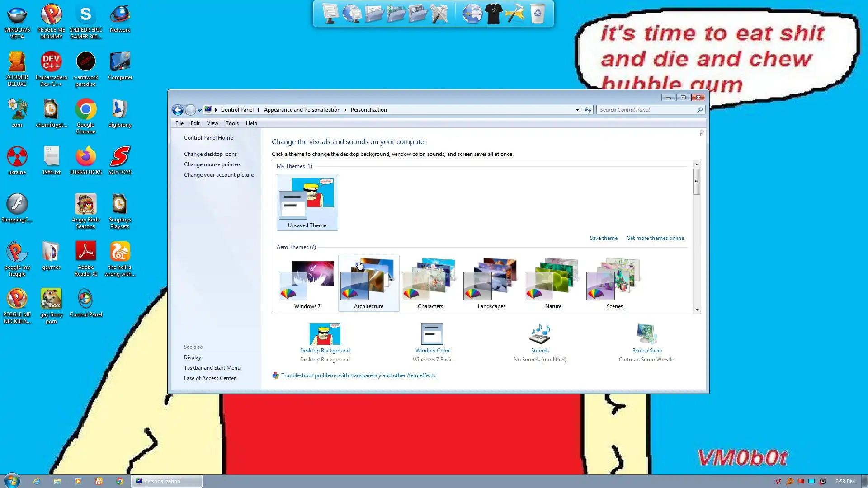The image size is (868, 488).
Task: Open the Window Color settings icon
Action: pos(432,334)
